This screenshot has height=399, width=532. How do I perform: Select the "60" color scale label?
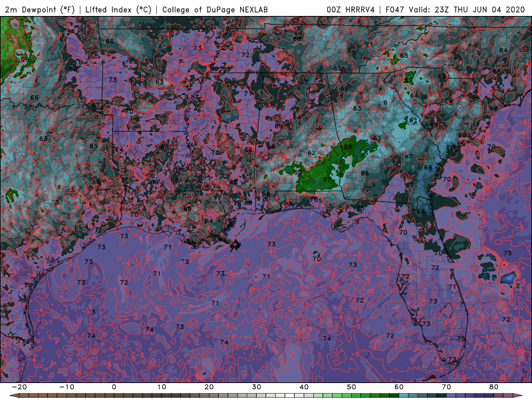coord(399,387)
